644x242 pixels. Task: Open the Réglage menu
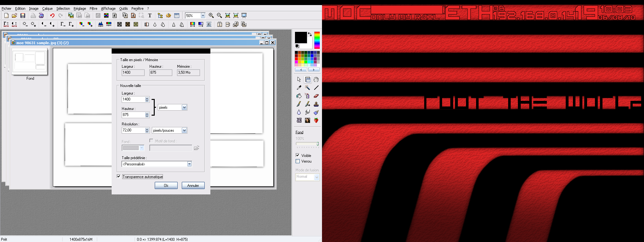[80, 9]
